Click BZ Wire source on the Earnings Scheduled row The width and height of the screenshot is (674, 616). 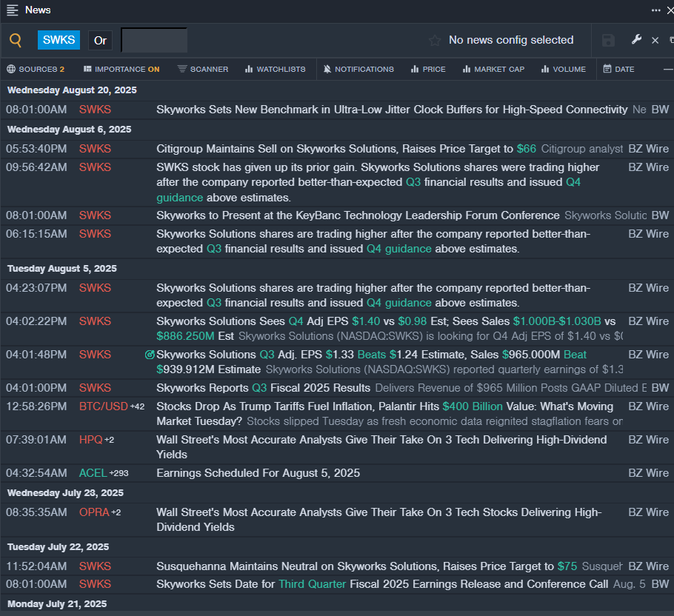click(648, 473)
